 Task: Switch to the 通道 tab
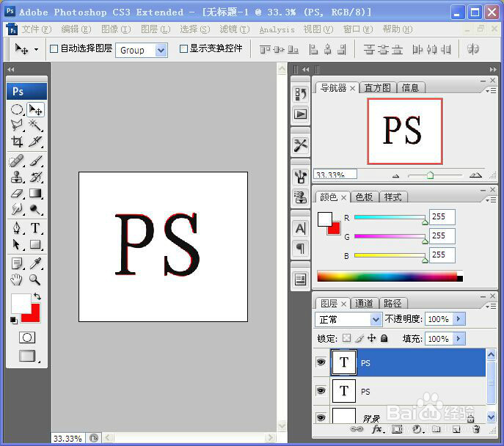(364, 303)
